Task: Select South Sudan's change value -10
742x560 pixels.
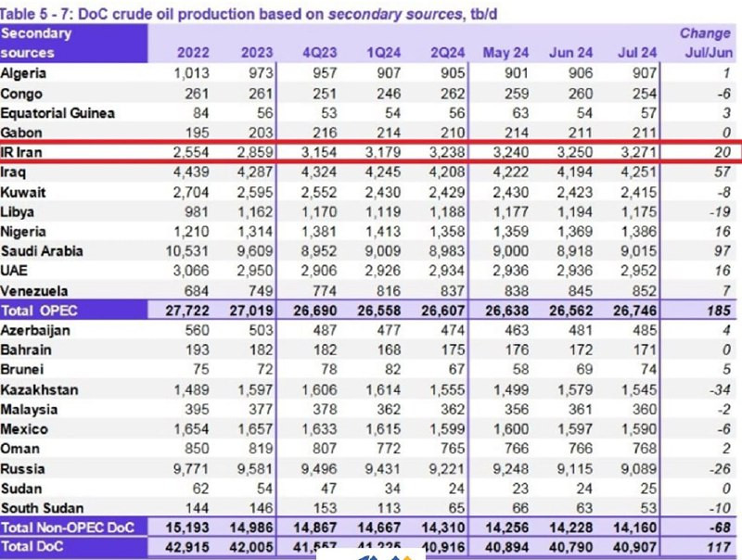Action: pos(720,508)
